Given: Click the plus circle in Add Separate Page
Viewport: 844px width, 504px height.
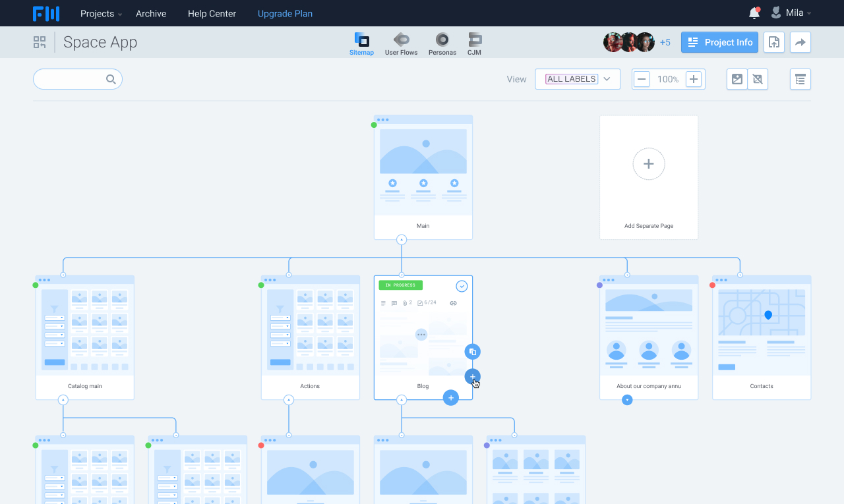Looking at the screenshot, I should [x=649, y=164].
